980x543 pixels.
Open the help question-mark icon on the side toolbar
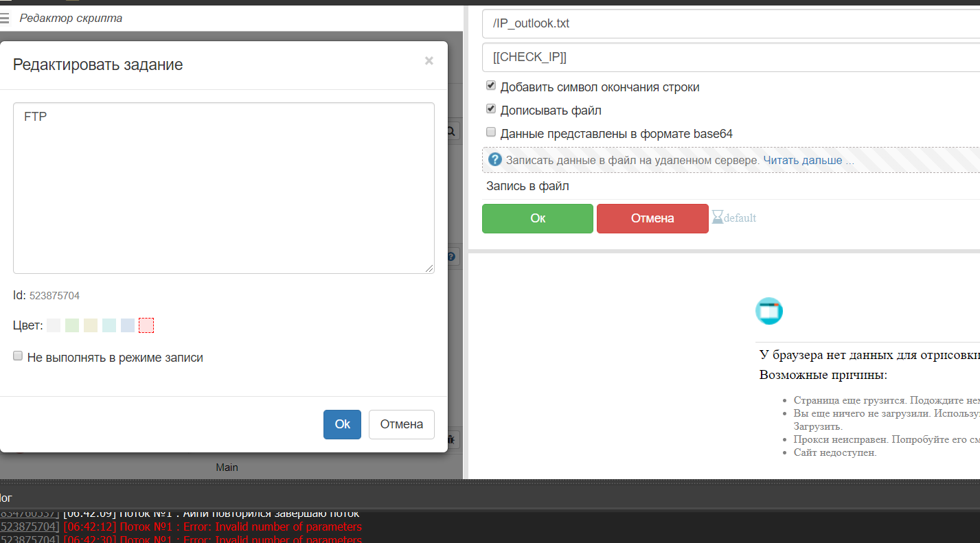coord(451,256)
